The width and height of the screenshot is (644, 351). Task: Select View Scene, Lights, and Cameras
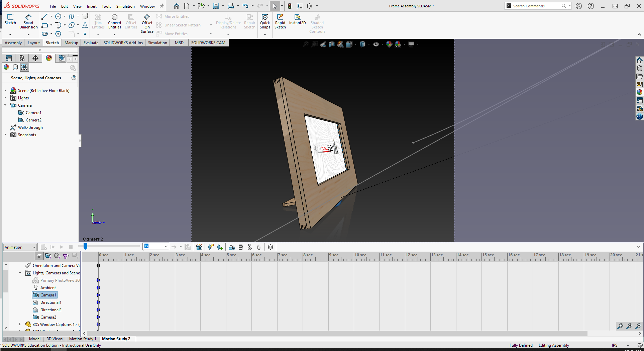click(24, 67)
